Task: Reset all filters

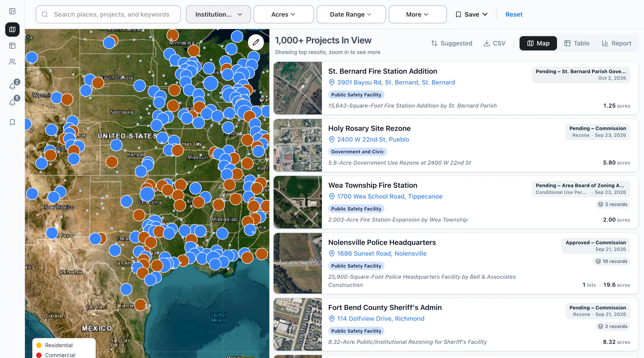Action: pos(514,14)
